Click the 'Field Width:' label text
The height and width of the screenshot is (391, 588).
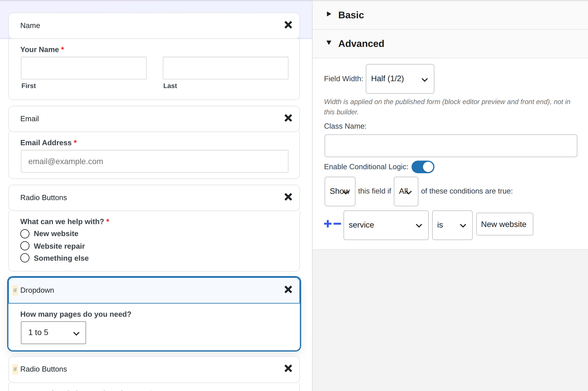pyautogui.click(x=344, y=79)
